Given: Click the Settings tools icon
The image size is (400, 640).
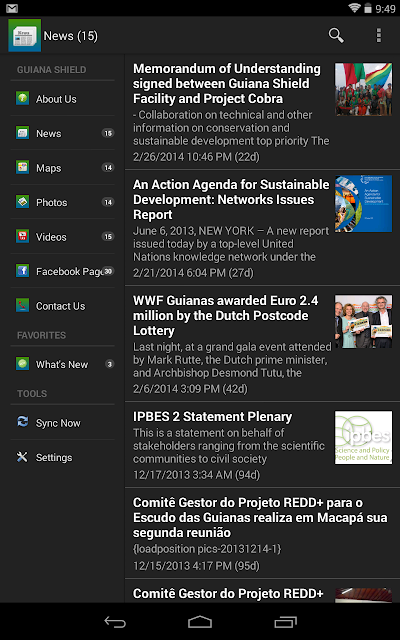Looking at the screenshot, I should [x=22, y=457].
